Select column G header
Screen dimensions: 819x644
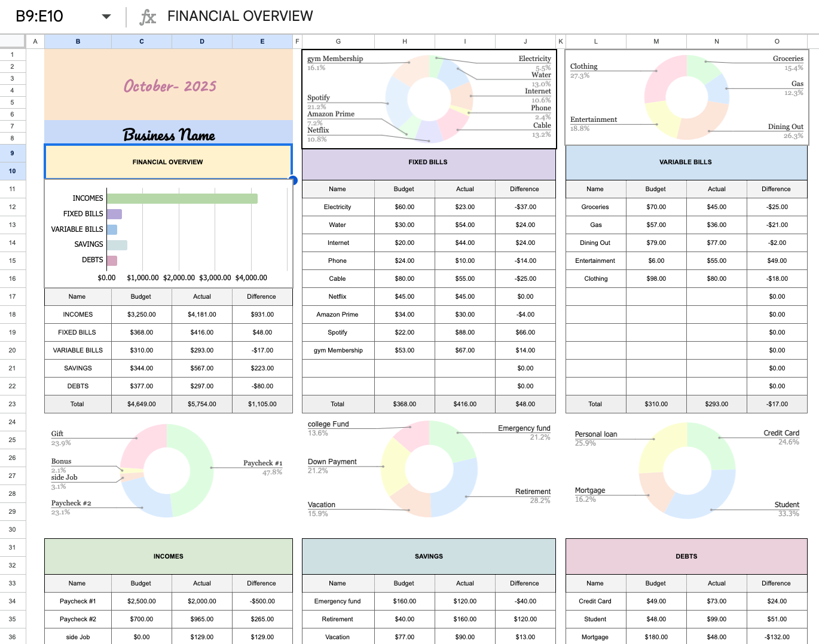point(338,41)
